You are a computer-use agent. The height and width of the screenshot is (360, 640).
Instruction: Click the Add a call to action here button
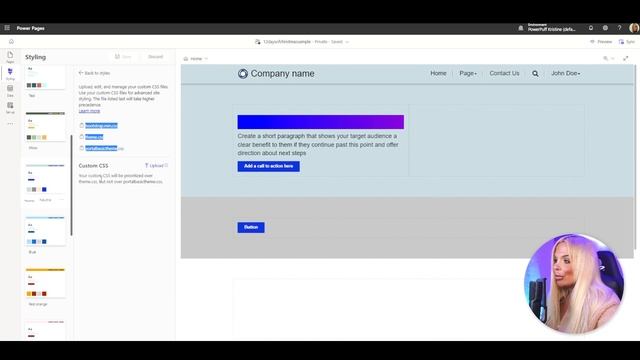[269, 166]
